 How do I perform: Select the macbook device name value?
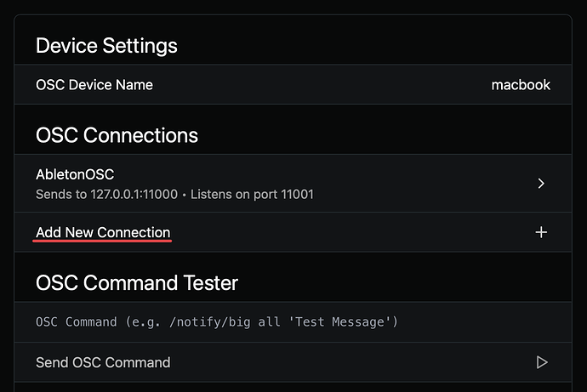pyautogui.click(x=521, y=85)
